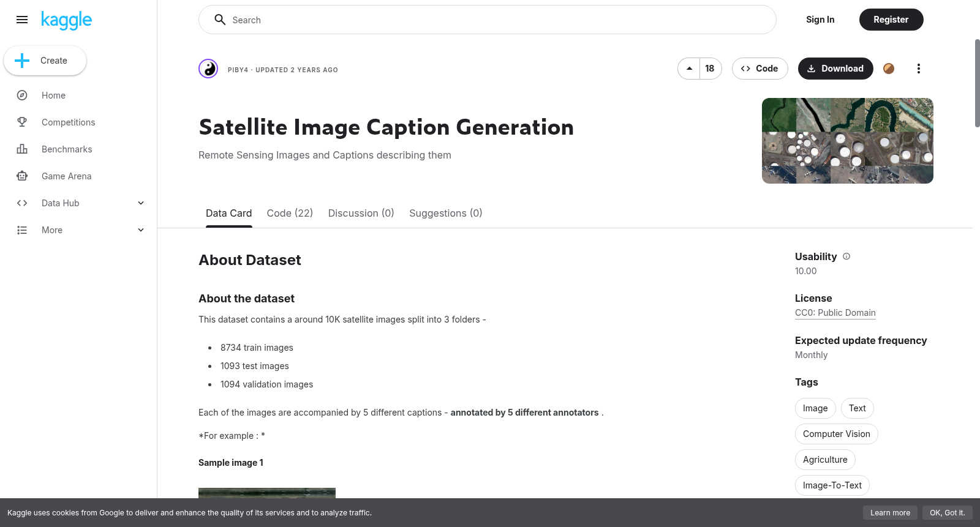Open Benchmarks bar chart icon

click(x=22, y=149)
